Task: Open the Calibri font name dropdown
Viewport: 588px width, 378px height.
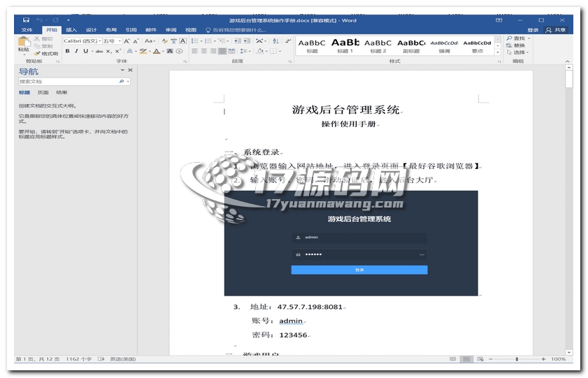Action: pyautogui.click(x=100, y=41)
